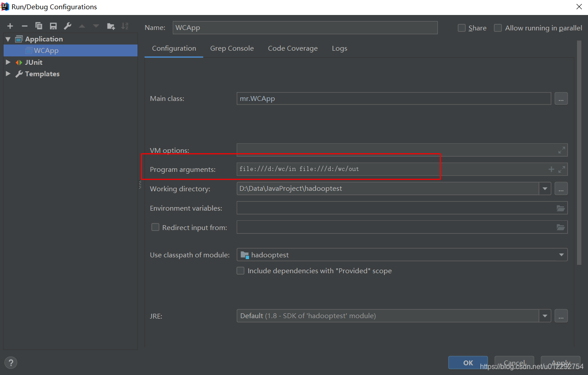The image size is (588, 375).
Task: Add a new configuration with plus icon
Action: (x=10, y=26)
